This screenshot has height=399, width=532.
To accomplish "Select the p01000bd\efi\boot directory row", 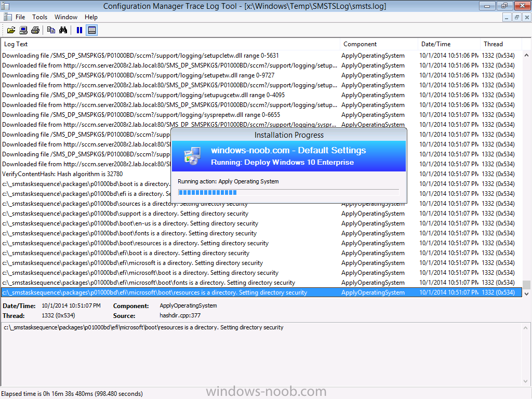I will (261, 253).
